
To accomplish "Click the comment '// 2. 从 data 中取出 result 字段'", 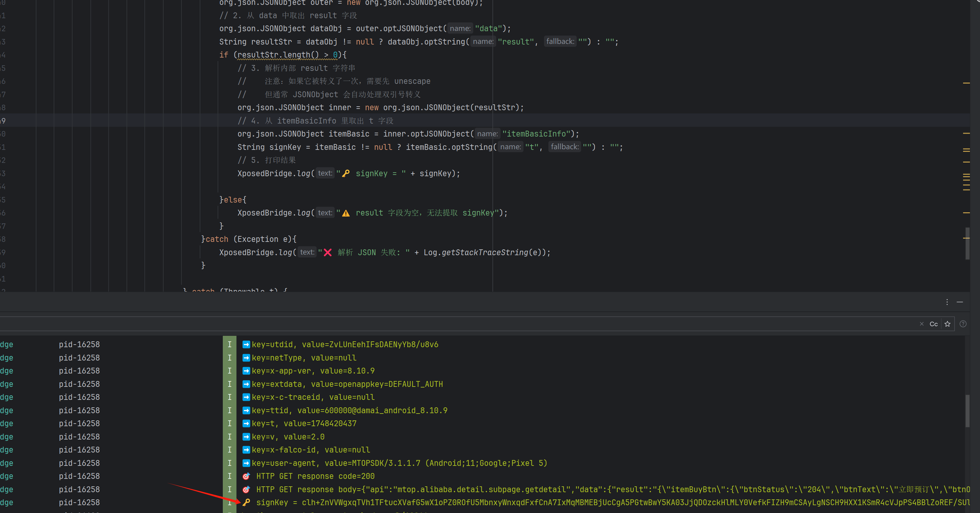I will pos(288,16).
